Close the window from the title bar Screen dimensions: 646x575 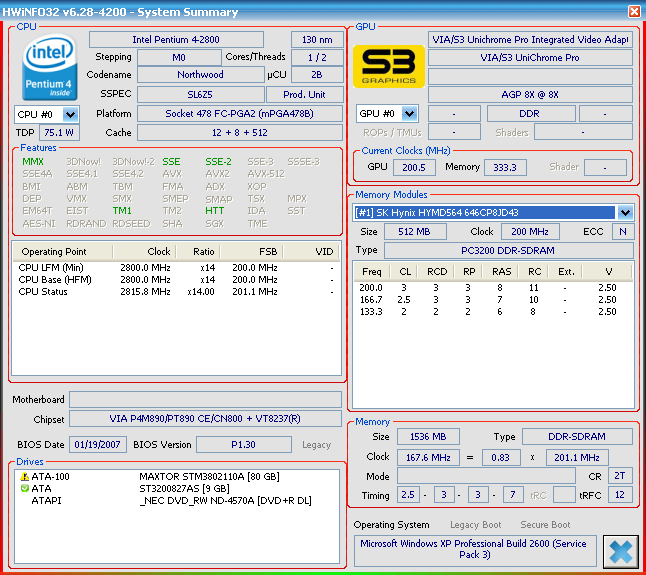[634, 12]
